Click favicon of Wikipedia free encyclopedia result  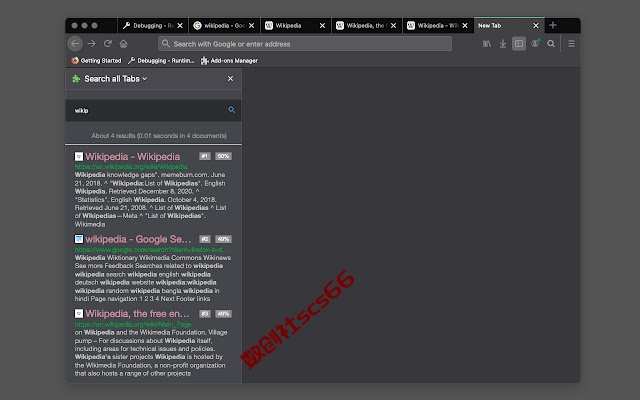(79, 313)
